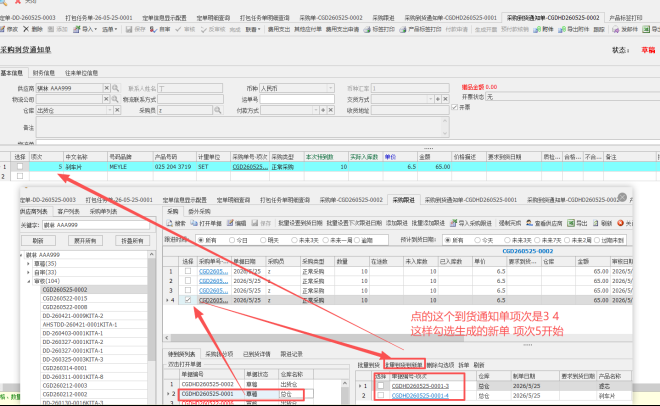The width and height of the screenshot is (660, 406).
Task: Open link CGDHD260525-0001-4
Action: pyautogui.click(x=420, y=395)
